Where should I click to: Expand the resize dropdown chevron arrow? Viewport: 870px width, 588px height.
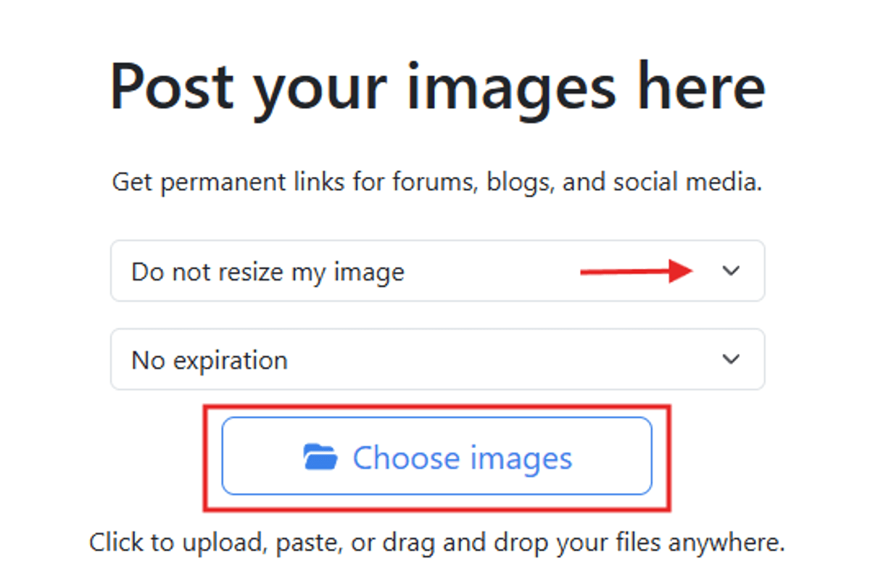[x=732, y=271]
